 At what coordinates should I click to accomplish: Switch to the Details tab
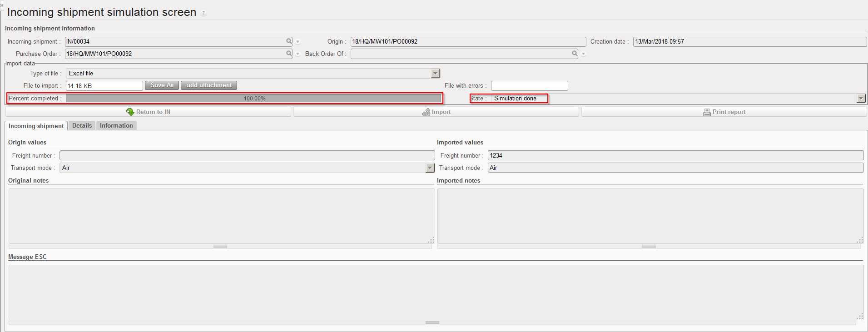(x=82, y=126)
